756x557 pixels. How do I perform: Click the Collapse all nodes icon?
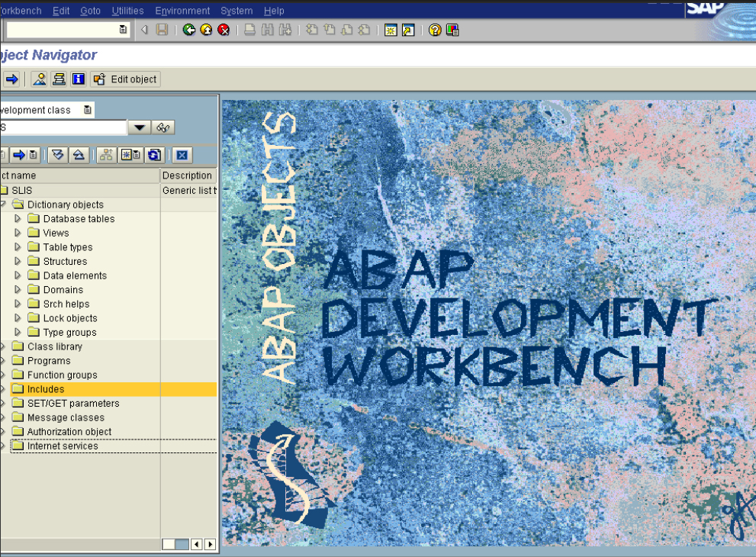[79, 155]
